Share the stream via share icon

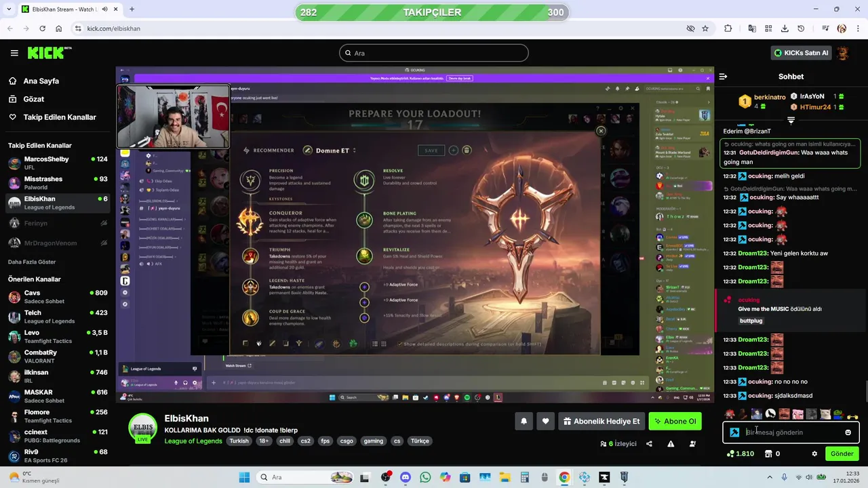649,444
